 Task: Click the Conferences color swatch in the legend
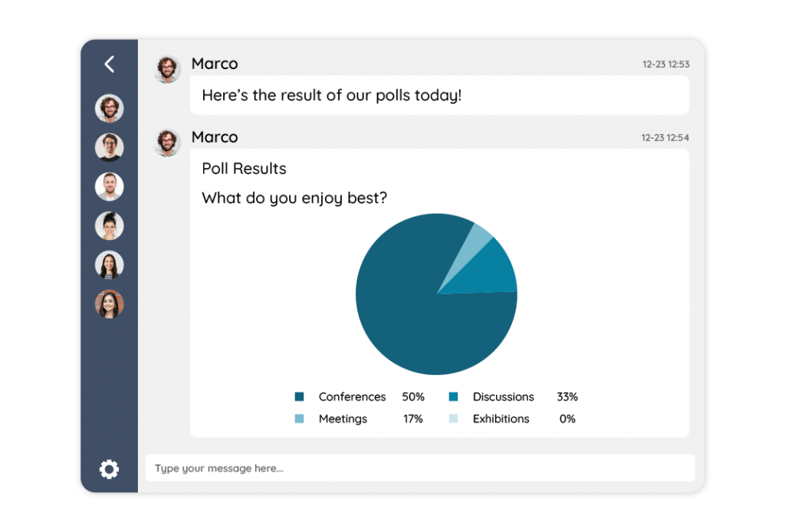[x=300, y=397]
